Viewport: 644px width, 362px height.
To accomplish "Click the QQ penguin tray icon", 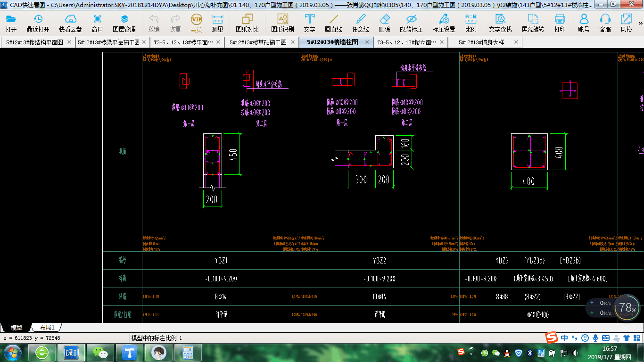I will pyautogui.click(x=507, y=353).
